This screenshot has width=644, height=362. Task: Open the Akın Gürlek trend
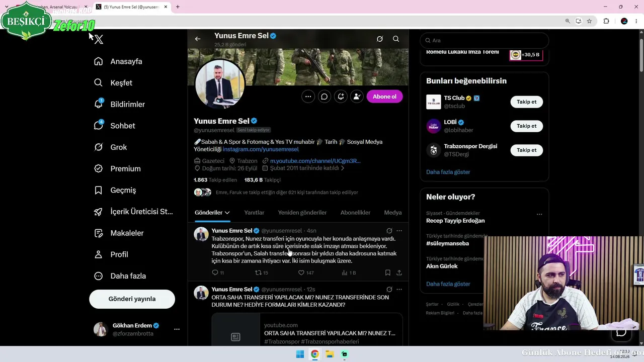pyautogui.click(x=442, y=266)
